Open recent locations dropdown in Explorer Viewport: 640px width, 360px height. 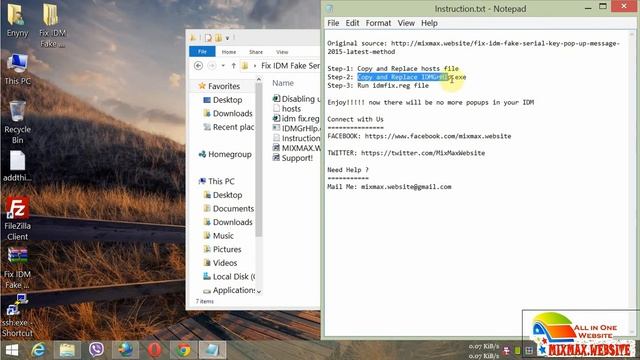[x=223, y=66]
